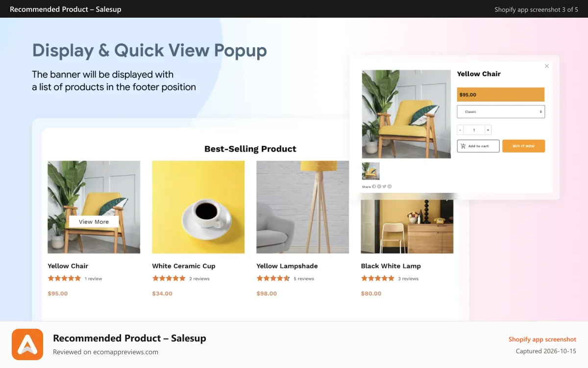Viewport: 588px width, 368px height.
Task: Click the Yellow Chair star rating
Action: pos(64,278)
